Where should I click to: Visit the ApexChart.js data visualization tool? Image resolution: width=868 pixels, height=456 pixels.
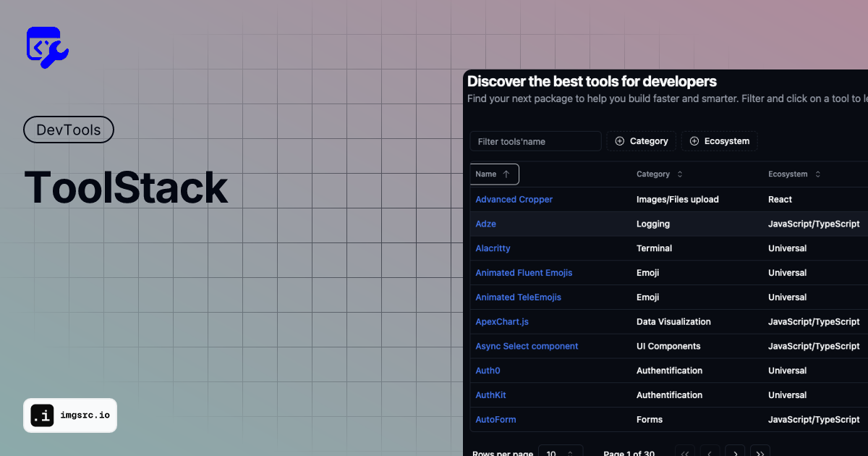pos(502,321)
